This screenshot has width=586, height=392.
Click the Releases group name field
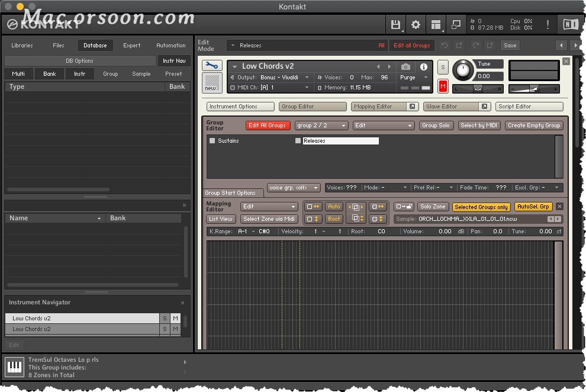pyautogui.click(x=340, y=140)
